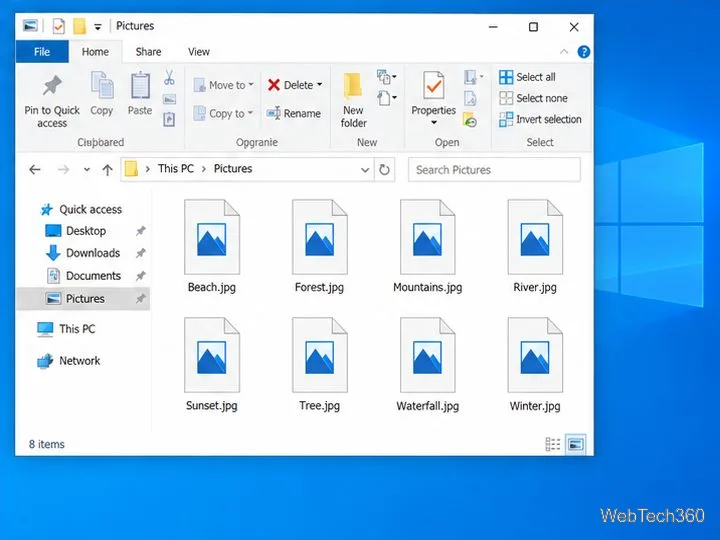Image resolution: width=720 pixels, height=540 pixels.
Task: Click the Up one level arrow
Action: pos(107,169)
